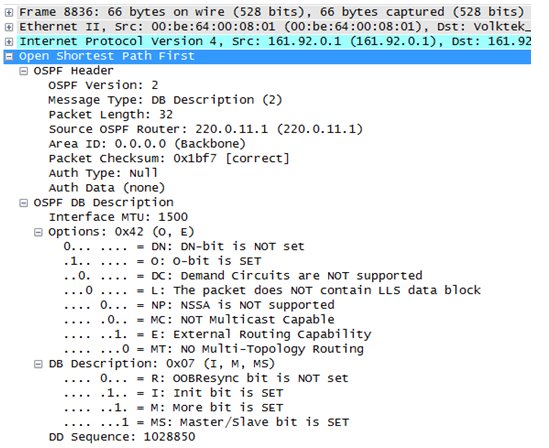Select the Master/Slave bit is SET line
Screen dimensions: 549x448
206,422
